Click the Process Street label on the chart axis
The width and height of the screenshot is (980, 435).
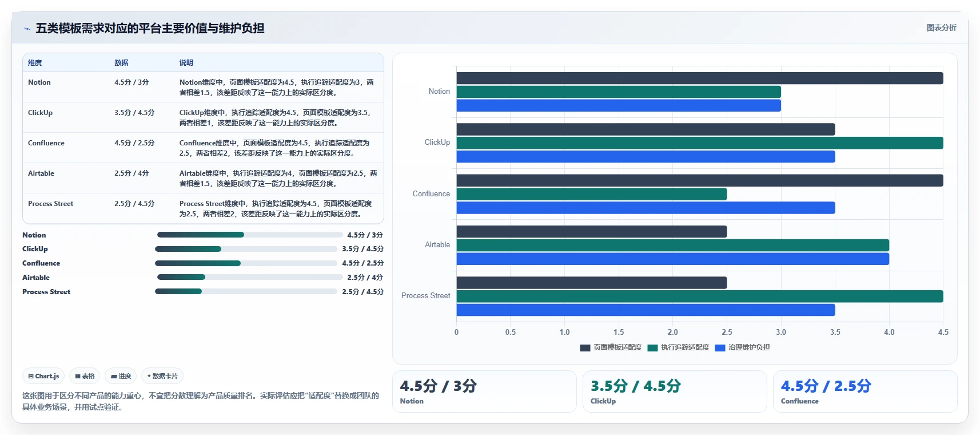point(426,296)
